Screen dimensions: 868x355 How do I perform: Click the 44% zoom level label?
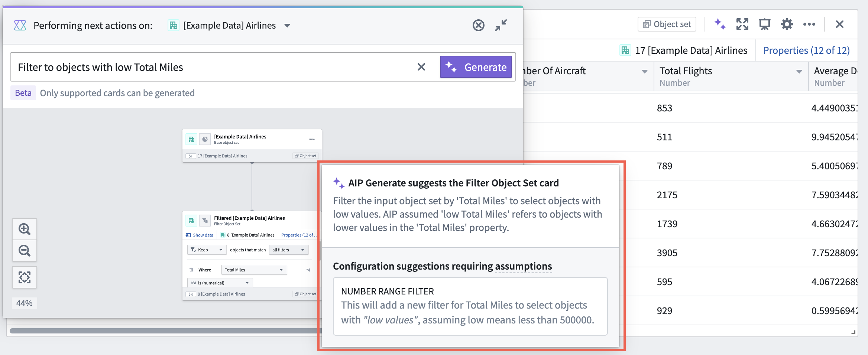coord(24,303)
